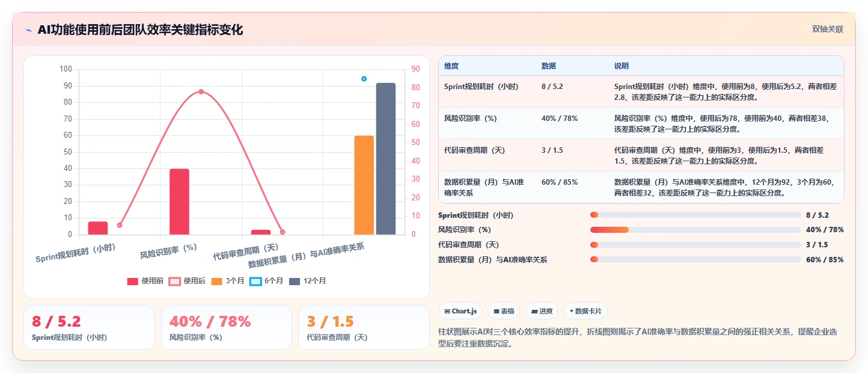Select table cell 3 / 1.5
This screenshot has width=868, height=373.
552,150
